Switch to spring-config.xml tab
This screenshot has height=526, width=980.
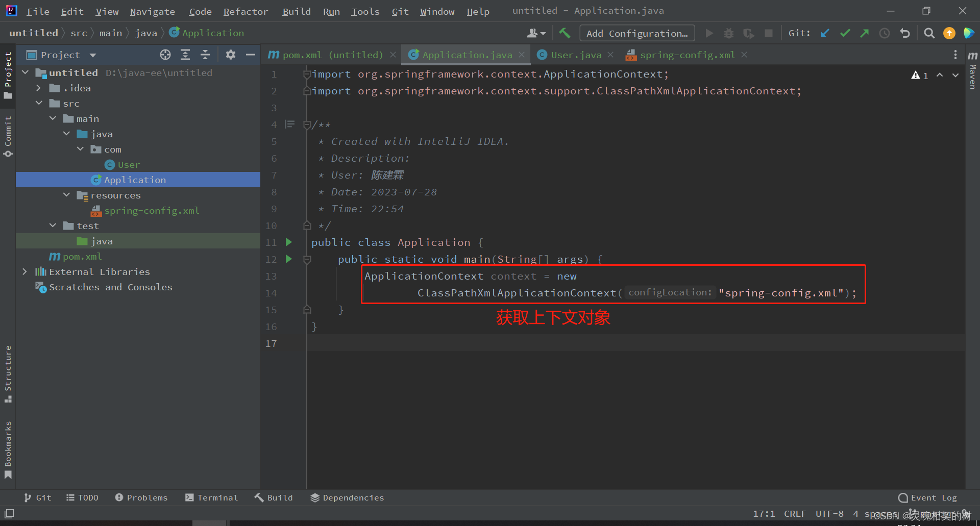click(x=687, y=55)
